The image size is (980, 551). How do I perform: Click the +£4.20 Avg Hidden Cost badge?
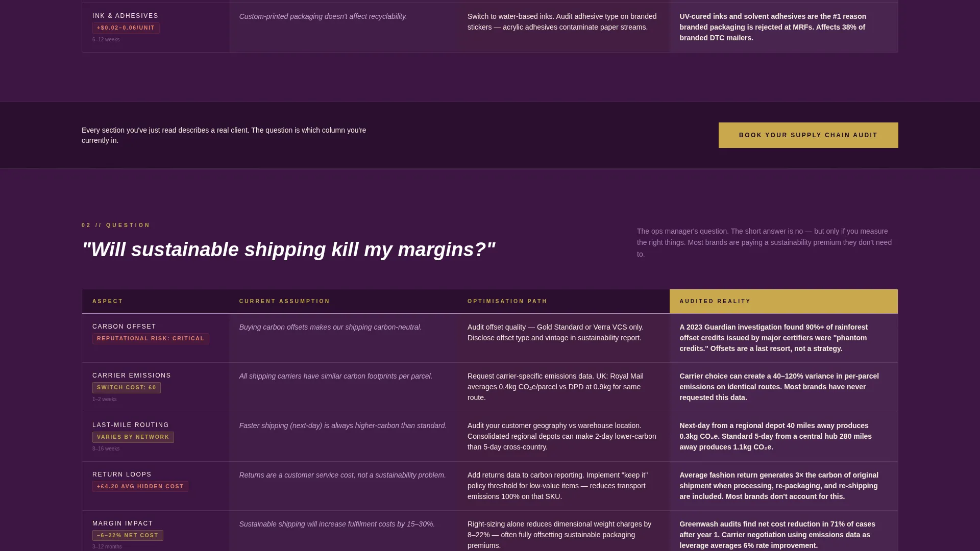click(140, 487)
